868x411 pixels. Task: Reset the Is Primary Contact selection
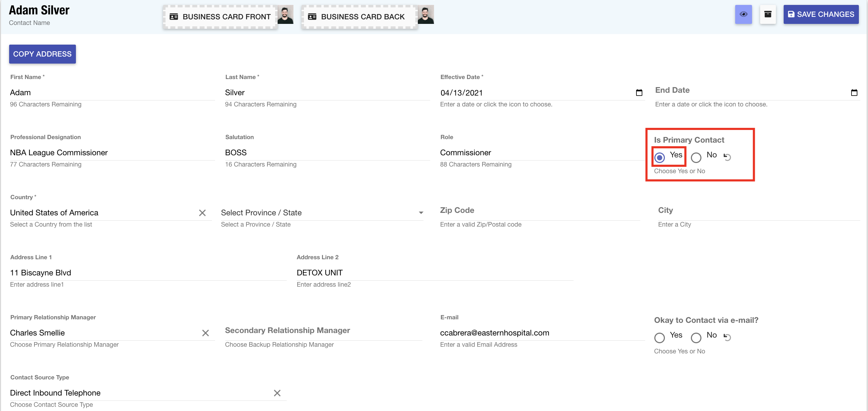(x=727, y=157)
